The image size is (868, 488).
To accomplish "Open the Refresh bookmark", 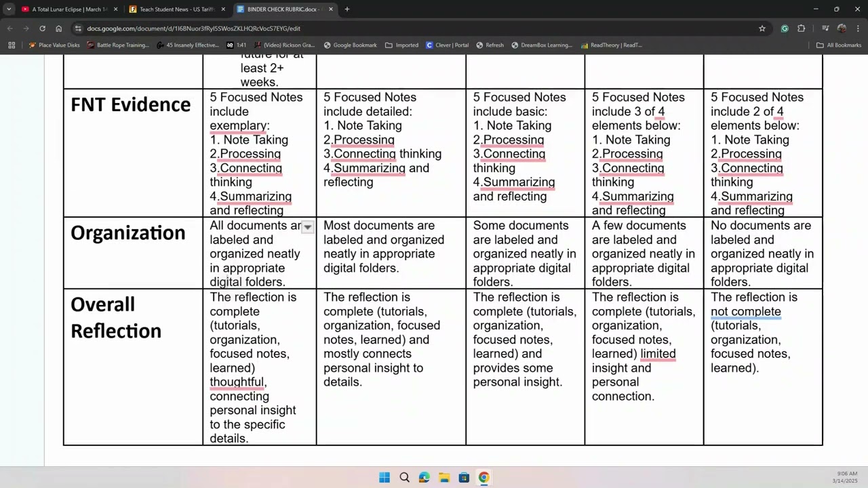I will pos(490,45).
